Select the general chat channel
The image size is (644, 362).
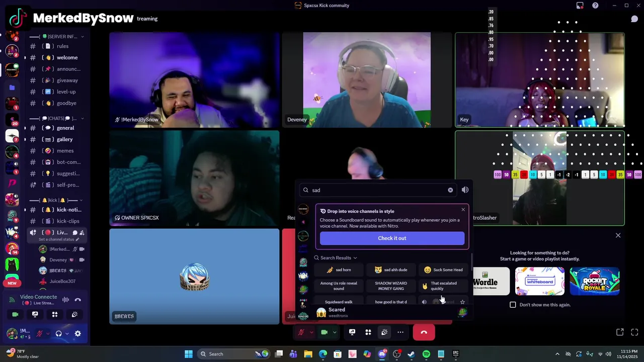(x=56, y=128)
